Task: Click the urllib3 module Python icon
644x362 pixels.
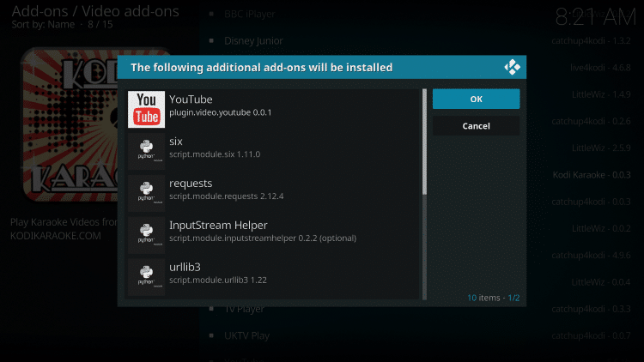Action: click(146, 277)
